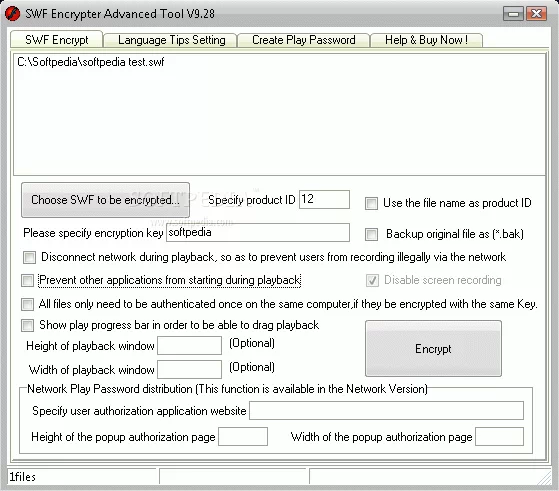Toggle the Disable screen recording checkbox

[372, 281]
